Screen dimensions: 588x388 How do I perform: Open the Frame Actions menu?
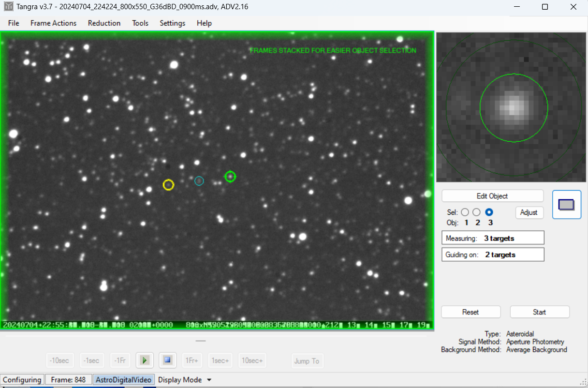click(53, 23)
